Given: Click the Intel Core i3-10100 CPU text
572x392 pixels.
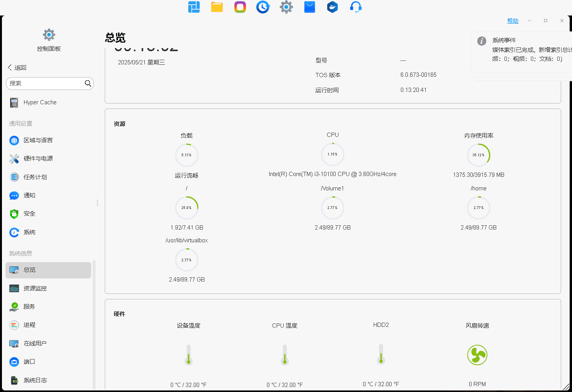Looking at the screenshot, I should click(333, 174).
